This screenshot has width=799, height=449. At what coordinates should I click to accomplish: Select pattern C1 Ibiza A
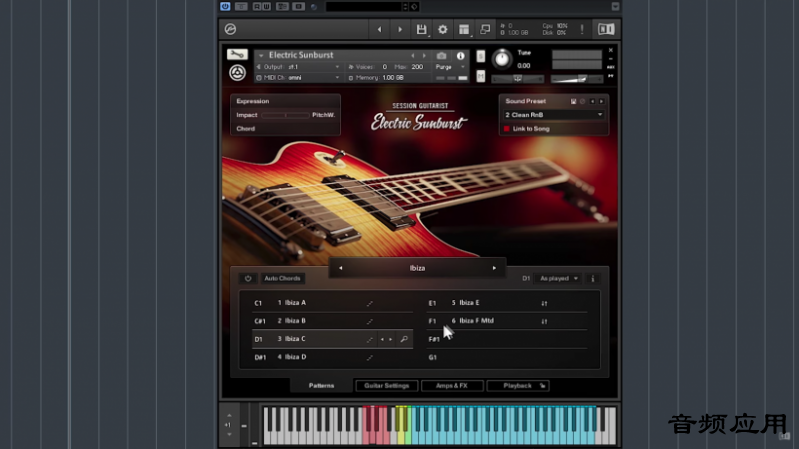332,303
